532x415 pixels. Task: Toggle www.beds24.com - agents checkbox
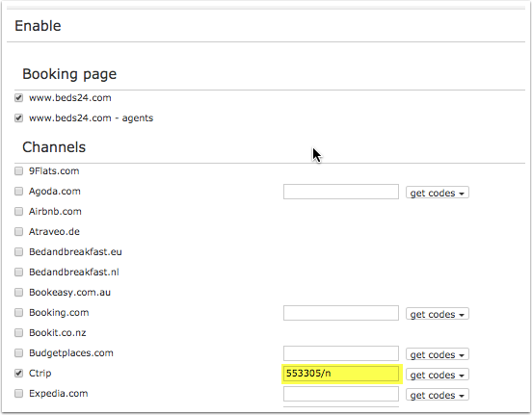tap(18, 118)
